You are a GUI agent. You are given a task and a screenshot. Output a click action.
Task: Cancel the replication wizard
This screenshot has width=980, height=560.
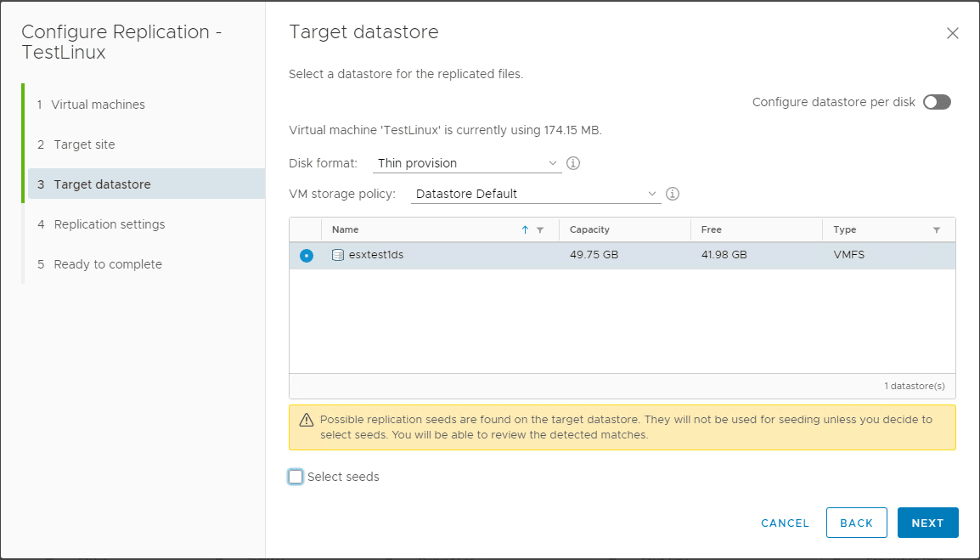[x=785, y=523]
